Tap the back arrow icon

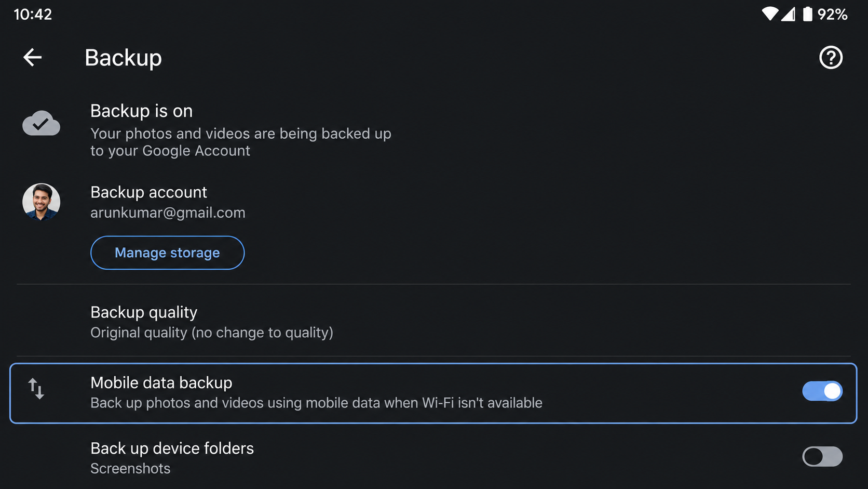pyautogui.click(x=32, y=57)
